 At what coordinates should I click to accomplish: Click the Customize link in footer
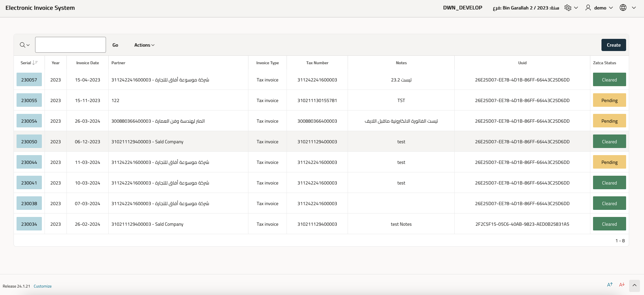[x=43, y=286]
